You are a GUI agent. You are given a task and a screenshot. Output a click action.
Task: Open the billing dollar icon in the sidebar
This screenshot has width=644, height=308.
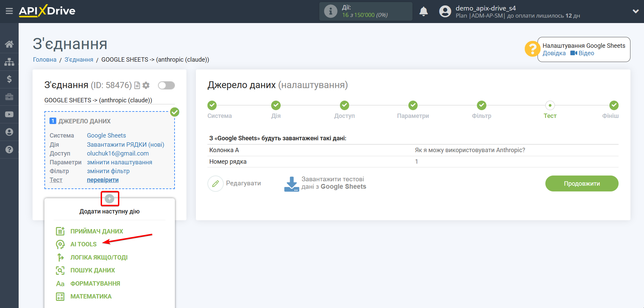coord(9,79)
